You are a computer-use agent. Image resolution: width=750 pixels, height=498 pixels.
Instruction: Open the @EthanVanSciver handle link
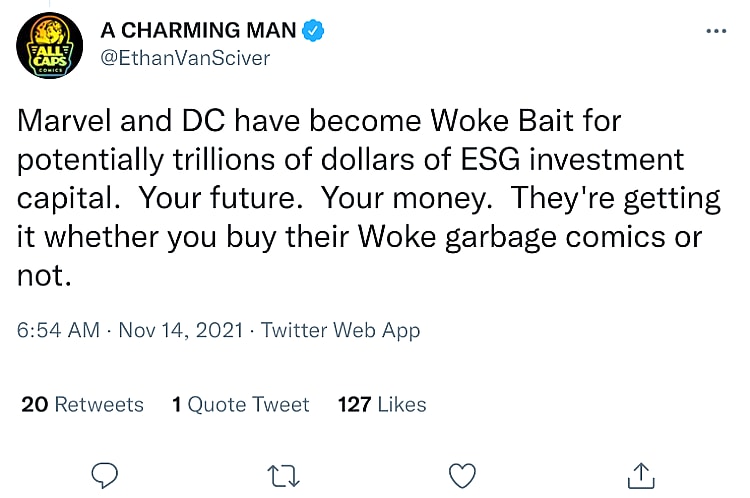coord(184,58)
